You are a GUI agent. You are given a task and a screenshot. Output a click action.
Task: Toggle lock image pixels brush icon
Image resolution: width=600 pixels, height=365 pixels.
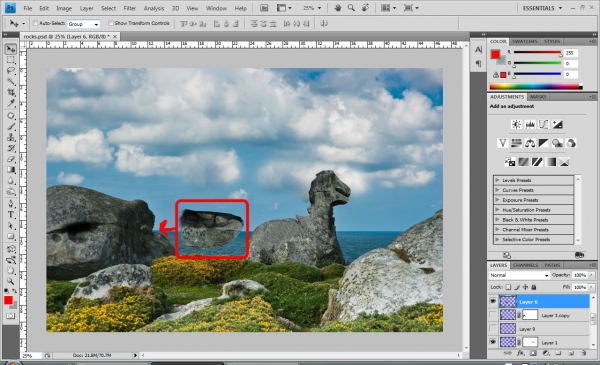point(517,287)
